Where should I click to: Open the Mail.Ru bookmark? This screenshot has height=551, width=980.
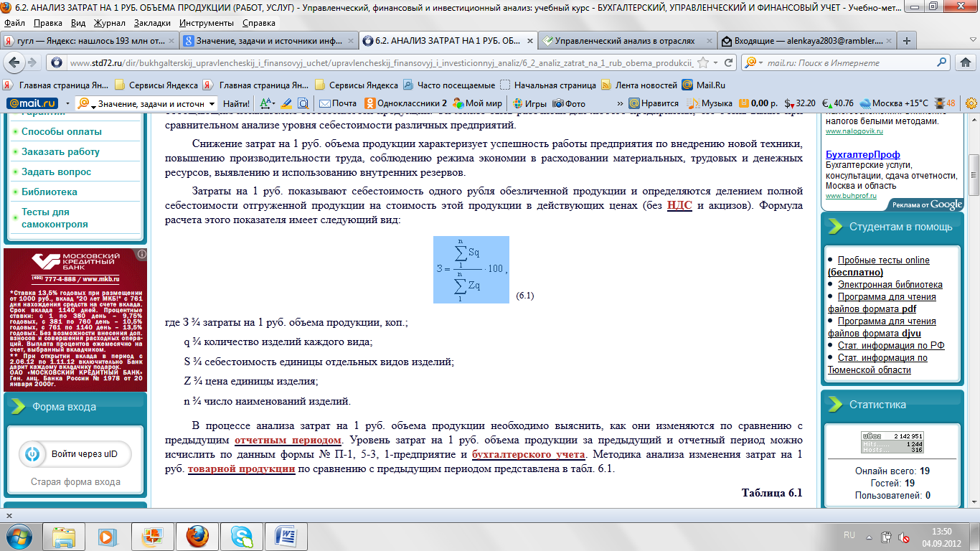[x=704, y=85]
